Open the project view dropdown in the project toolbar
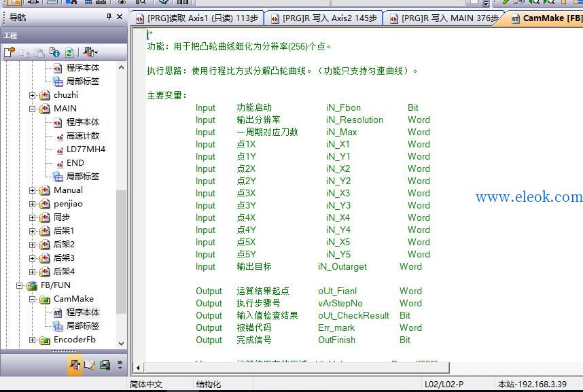583x392 pixels. click(90, 52)
